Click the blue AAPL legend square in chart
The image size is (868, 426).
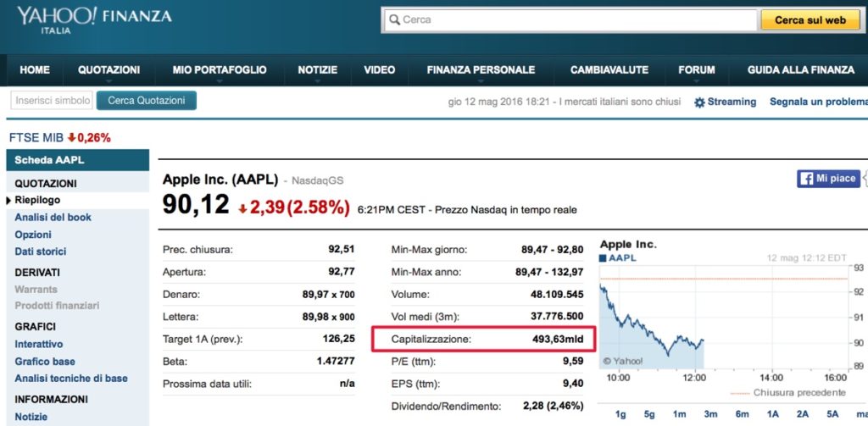point(604,257)
